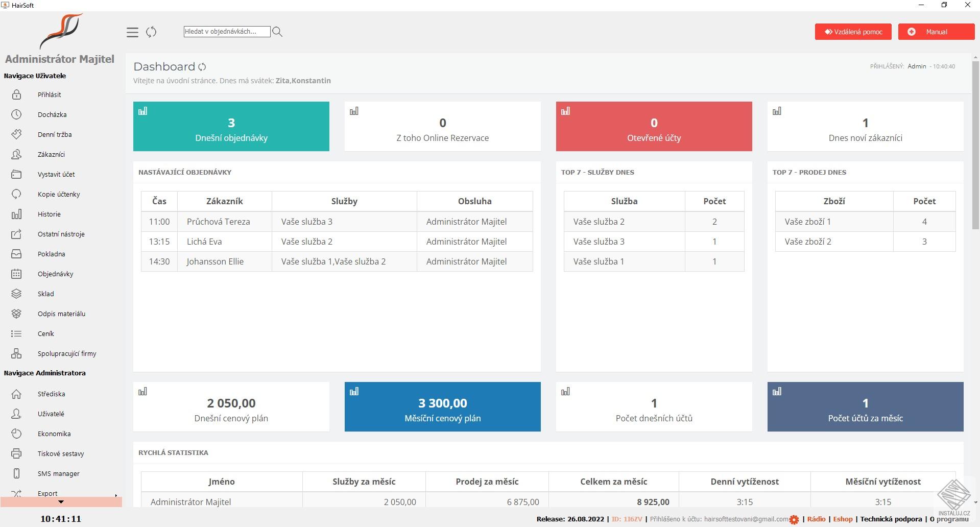980x527 pixels.
Task: Click the list icon for Ceník
Action: [x=16, y=333]
